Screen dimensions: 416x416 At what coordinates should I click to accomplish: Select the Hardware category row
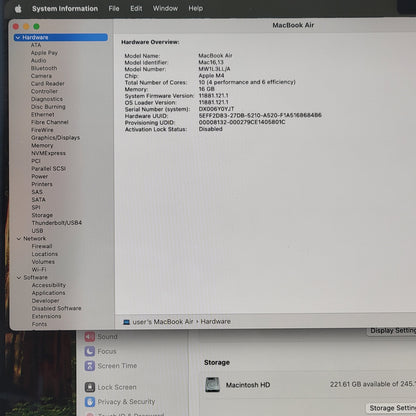point(61,37)
